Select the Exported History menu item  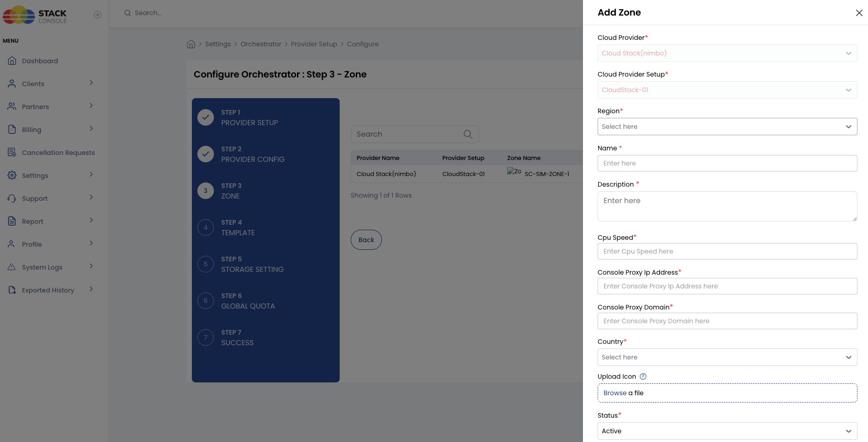click(x=48, y=290)
